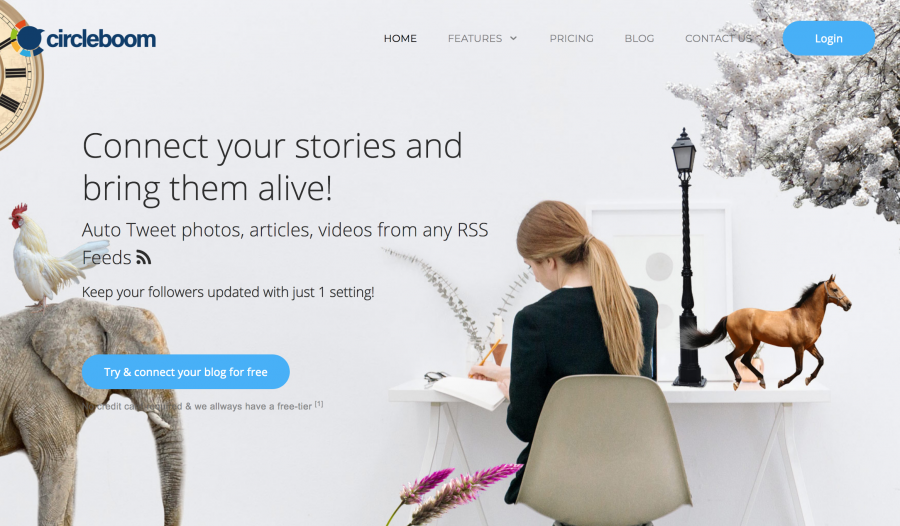Click the RSS feed icon after Feeds
Viewport: 900px width, 526px height.
click(143, 258)
